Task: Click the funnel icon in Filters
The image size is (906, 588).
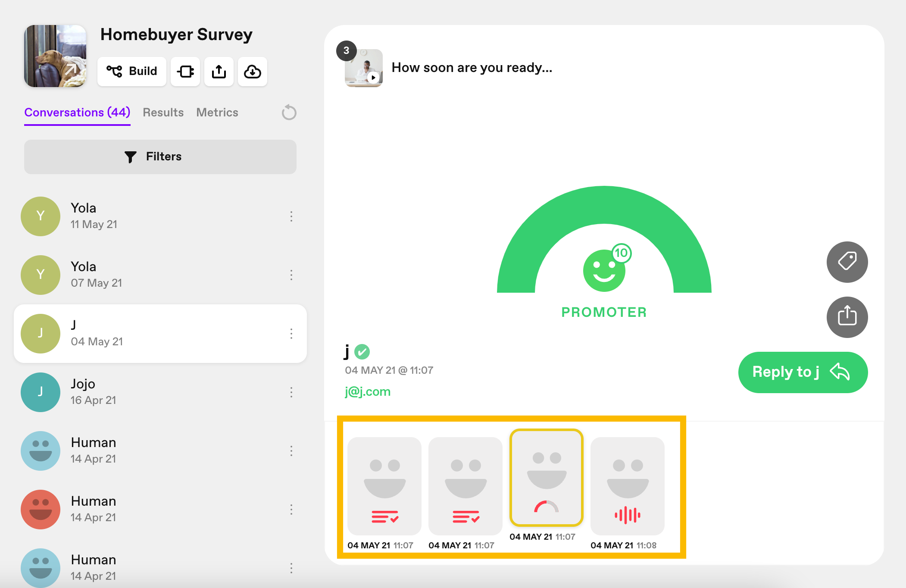Action: pos(131,157)
